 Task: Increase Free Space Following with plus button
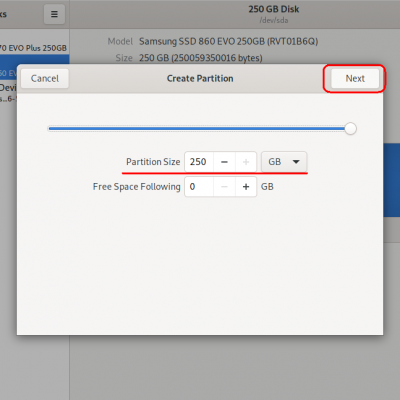pyautogui.click(x=246, y=187)
